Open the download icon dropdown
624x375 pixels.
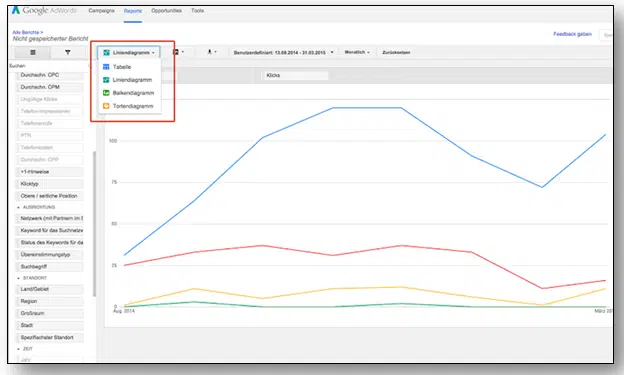[x=212, y=52]
